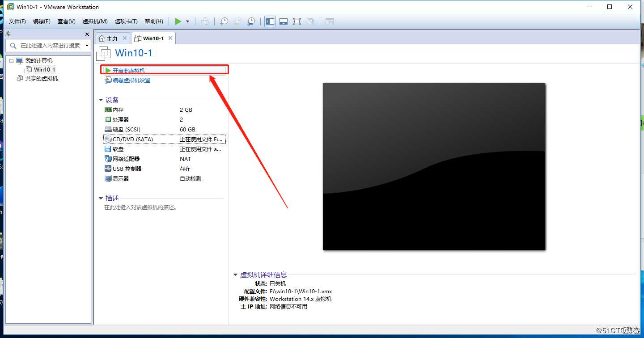The image size is (644, 338).
Task: Open the snapshot manager wrench-clock icon
Action: (x=252, y=21)
